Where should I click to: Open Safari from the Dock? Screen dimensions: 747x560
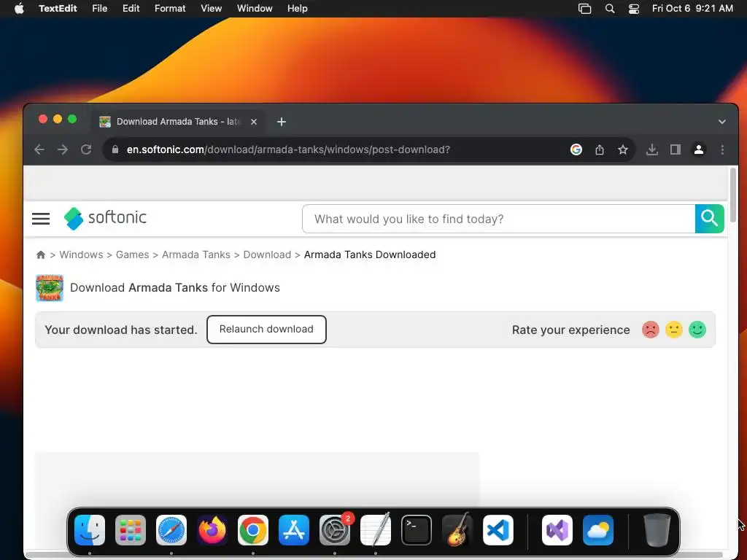(171, 530)
